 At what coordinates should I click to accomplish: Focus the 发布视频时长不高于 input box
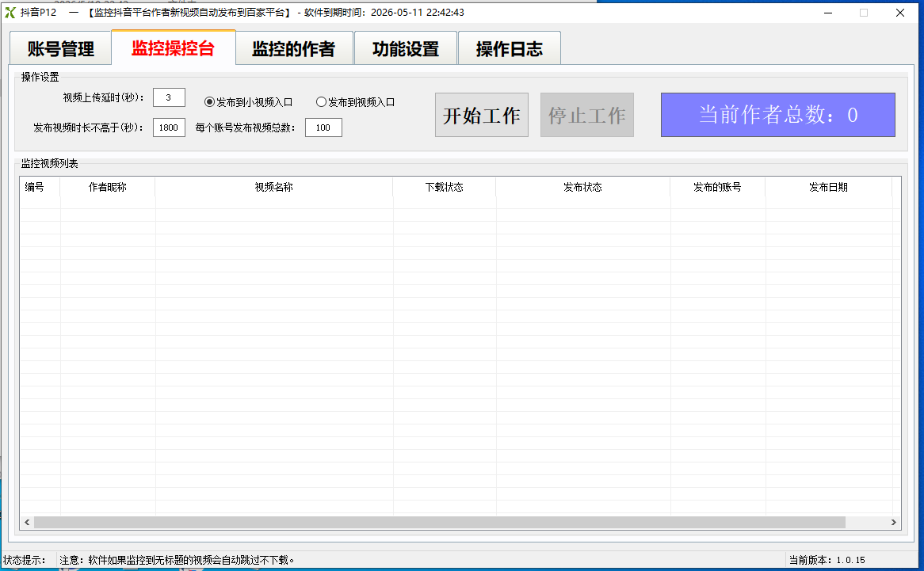click(x=169, y=128)
